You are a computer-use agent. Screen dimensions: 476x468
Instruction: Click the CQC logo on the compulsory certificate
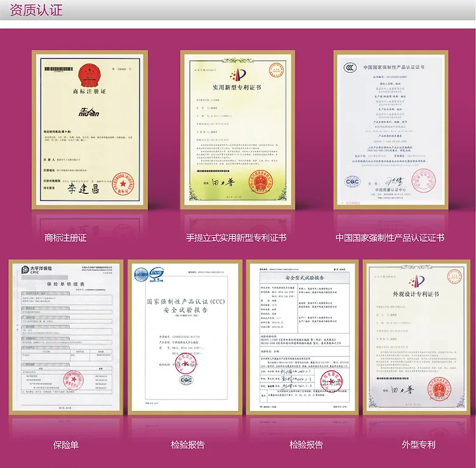click(x=352, y=181)
